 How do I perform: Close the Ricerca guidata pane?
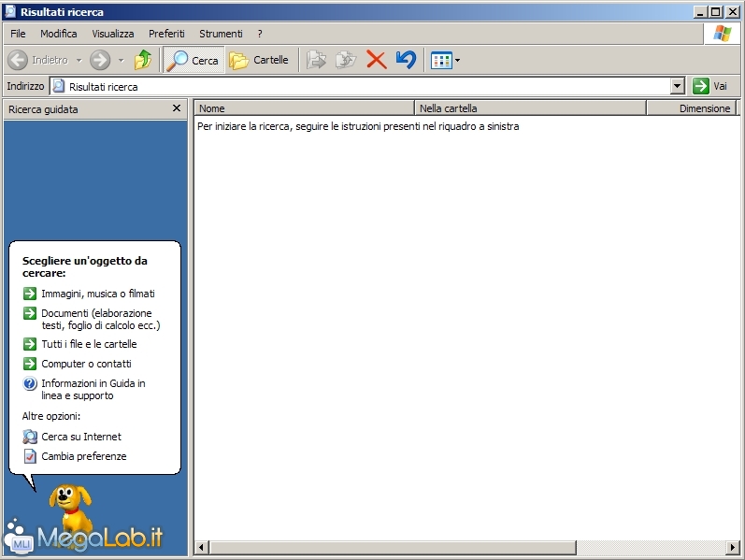click(x=177, y=108)
